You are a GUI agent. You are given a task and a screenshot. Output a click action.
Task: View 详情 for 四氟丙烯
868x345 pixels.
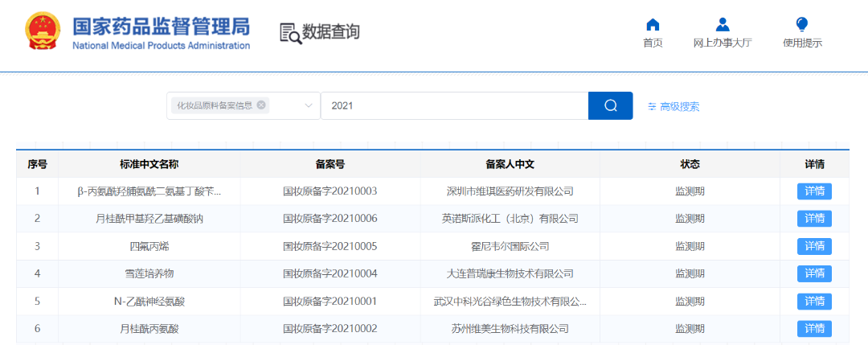814,246
